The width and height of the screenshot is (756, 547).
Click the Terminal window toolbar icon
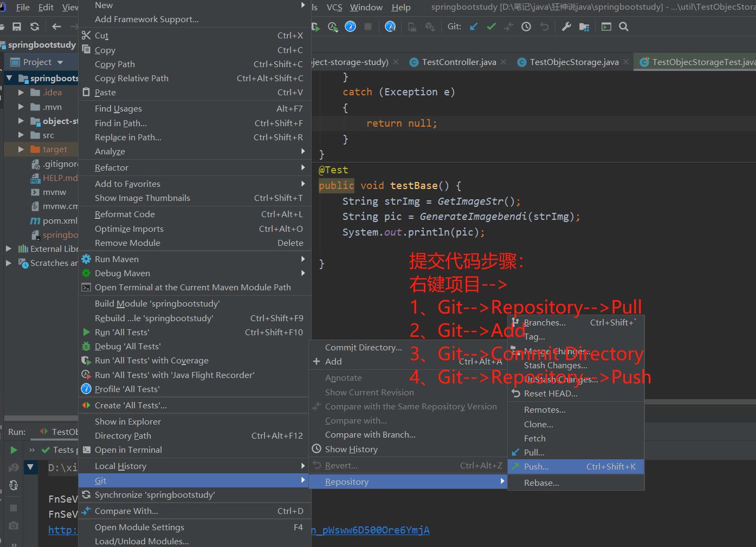pyautogui.click(x=606, y=27)
